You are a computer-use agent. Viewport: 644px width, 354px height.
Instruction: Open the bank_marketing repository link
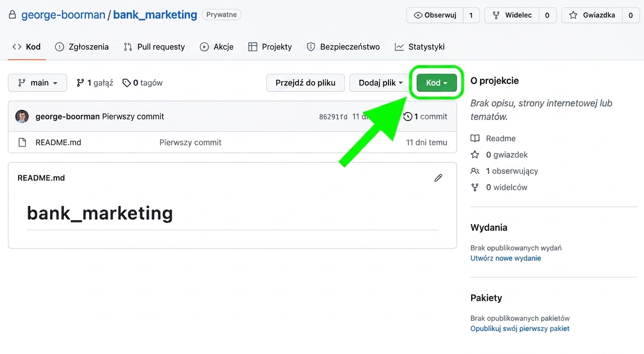155,15
